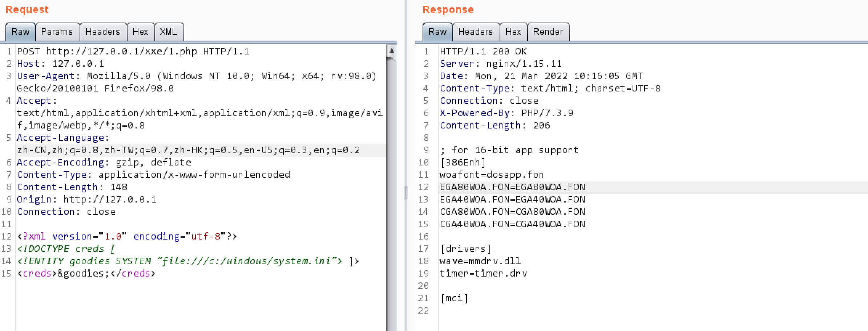
Task: Click the response Connection: close line
Action: coord(489,101)
